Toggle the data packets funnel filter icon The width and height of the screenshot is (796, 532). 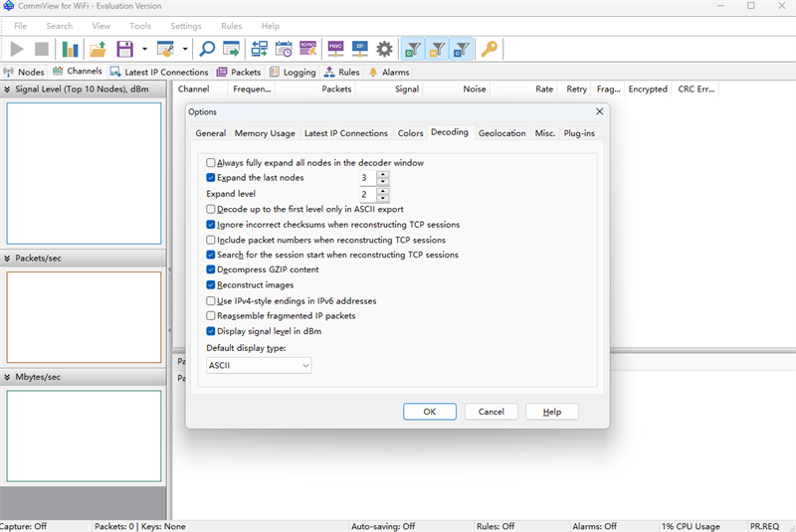(413, 49)
